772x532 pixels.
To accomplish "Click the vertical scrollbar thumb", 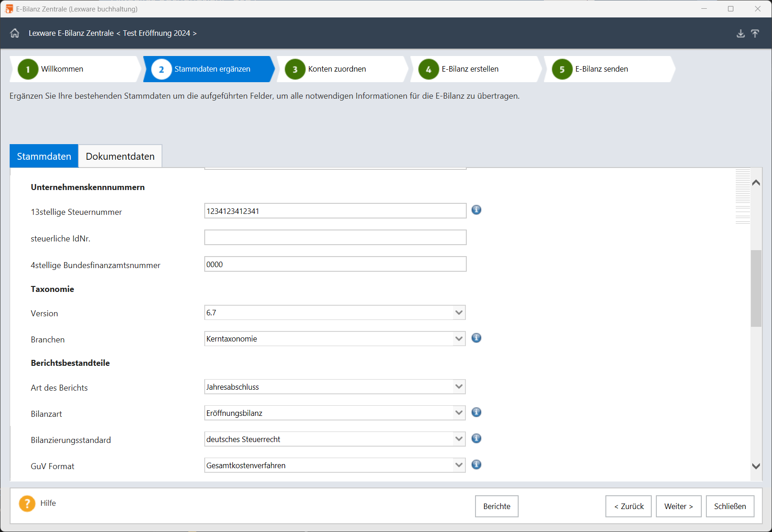I will (756, 288).
